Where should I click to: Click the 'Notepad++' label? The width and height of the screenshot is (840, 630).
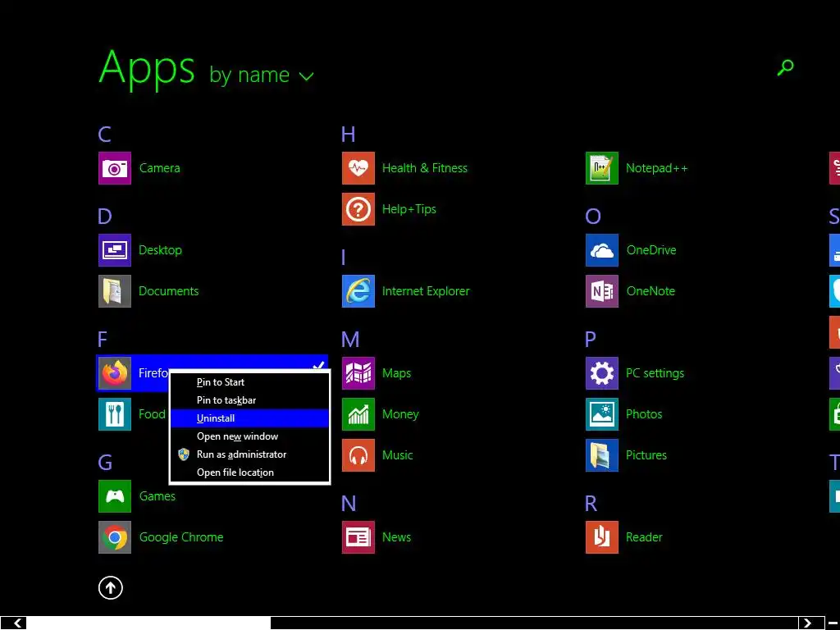[x=657, y=168]
